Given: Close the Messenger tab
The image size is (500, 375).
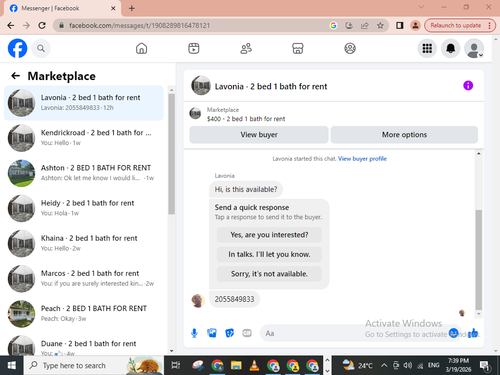Looking at the screenshot, I should tap(113, 8).
